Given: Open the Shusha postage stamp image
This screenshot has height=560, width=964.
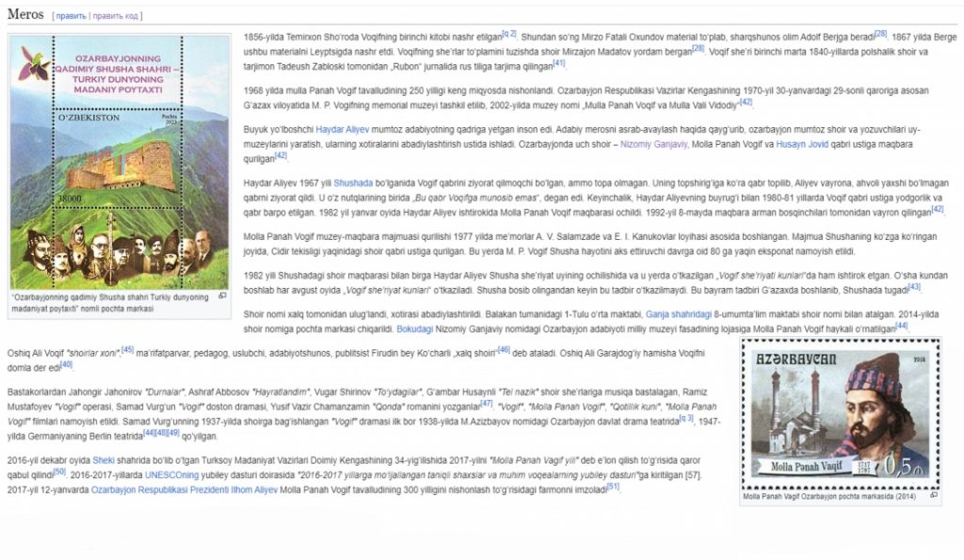Looking at the screenshot, I should click(120, 162).
